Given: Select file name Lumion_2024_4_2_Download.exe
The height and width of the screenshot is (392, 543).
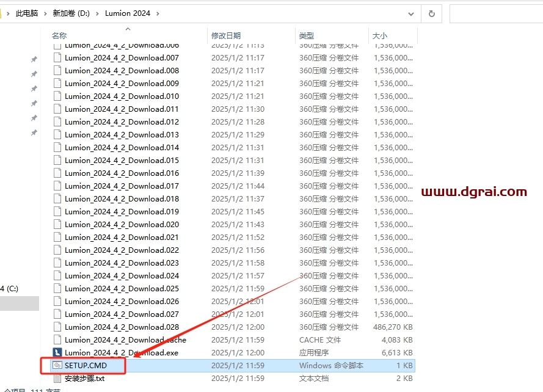Looking at the screenshot, I should (x=122, y=352).
